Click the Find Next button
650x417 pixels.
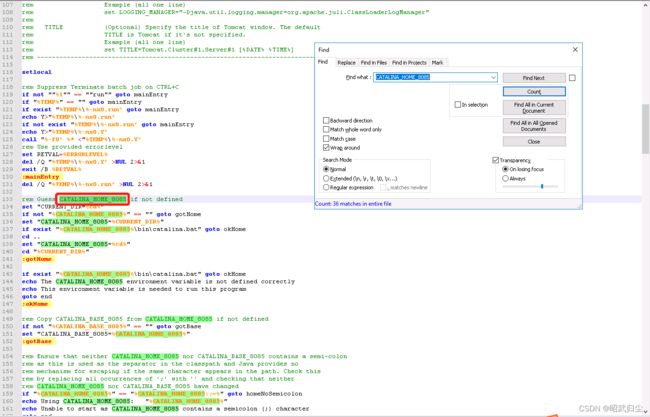click(x=534, y=78)
